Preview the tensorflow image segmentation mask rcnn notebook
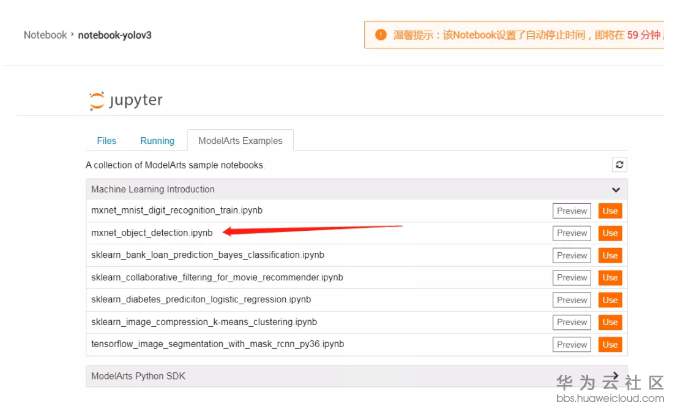 coord(572,345)
